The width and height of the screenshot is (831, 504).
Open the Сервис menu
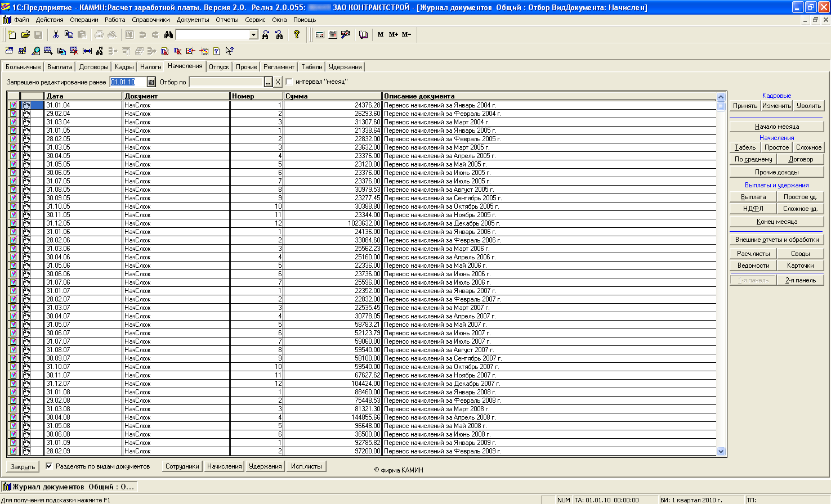pos(255,20)
